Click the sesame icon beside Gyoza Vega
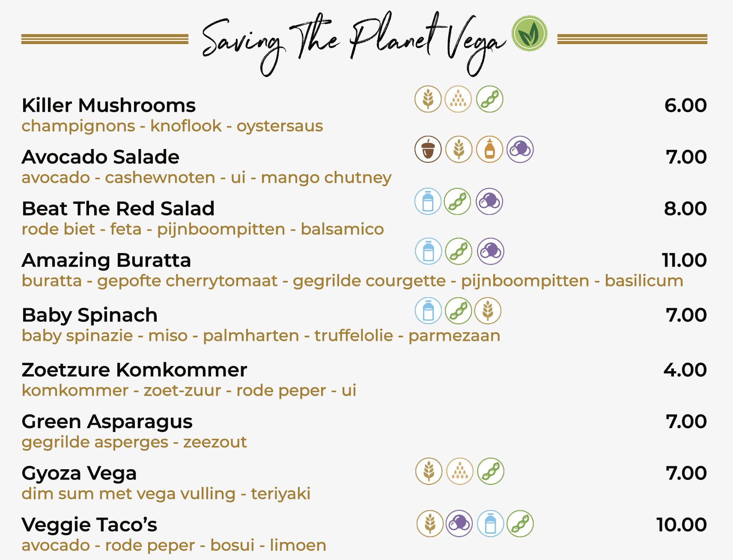This screenshot has height=560, width=733. 460,471
